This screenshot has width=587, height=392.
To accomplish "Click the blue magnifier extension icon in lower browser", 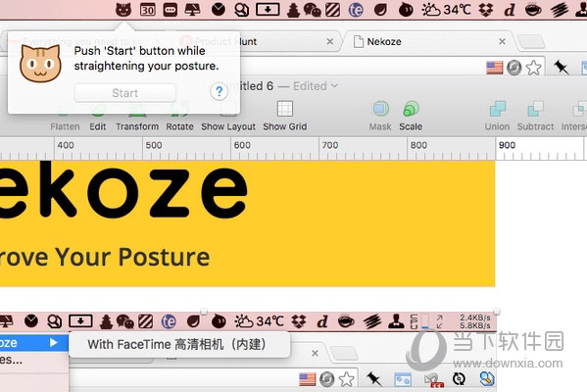I will click(487, 379).
